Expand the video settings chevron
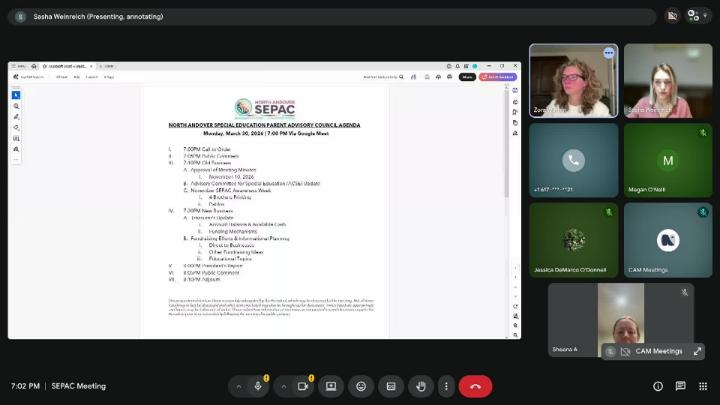This screenshot has width=720, height=405. pos(283,386)
